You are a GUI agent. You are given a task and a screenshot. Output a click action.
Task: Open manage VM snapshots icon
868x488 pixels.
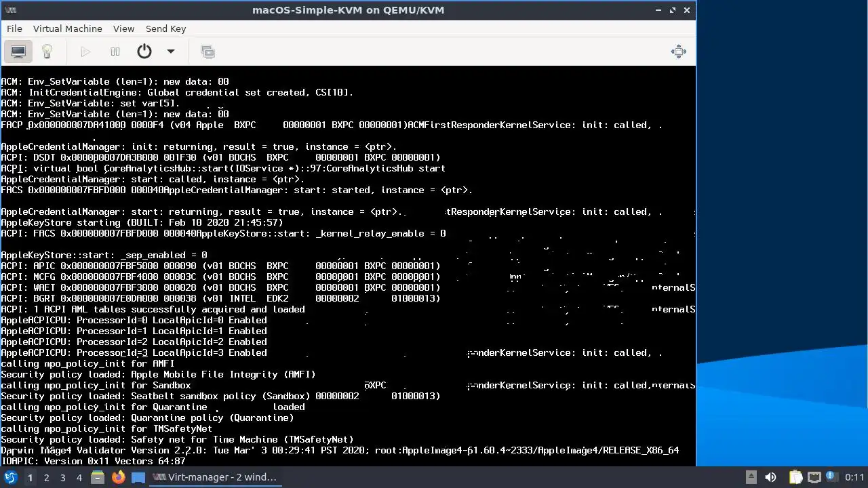[x=208, y=52]
